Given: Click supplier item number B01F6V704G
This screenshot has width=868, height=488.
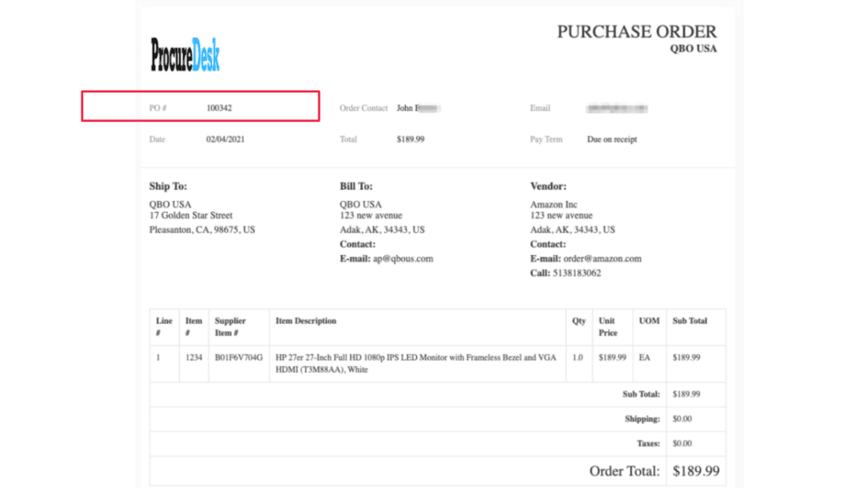Looking at the screenshot, I should point(238,358).
